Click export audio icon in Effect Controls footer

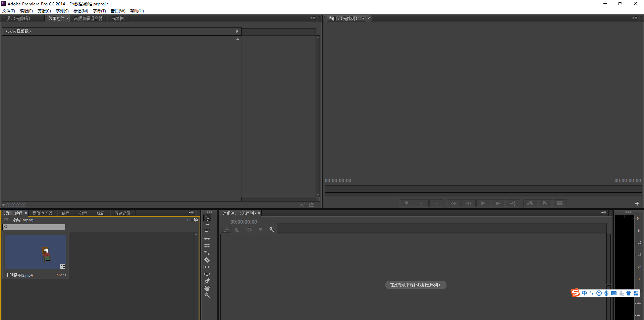pyautogui.click(x=312, y=204)
